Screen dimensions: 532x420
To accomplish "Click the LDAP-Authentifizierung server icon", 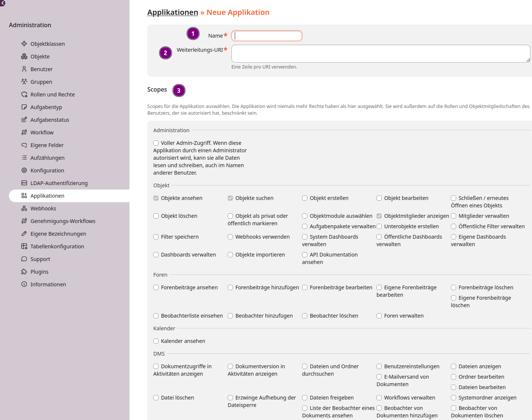I will [24, 183].
